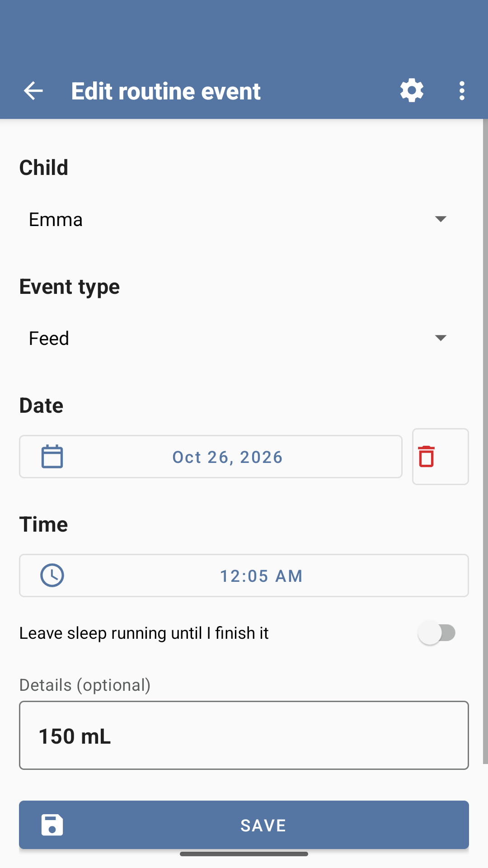This screenshot has width=488, height=868.
Task: Click the calendar icon beside the date
Action: pyautogui.click(x=52, y=457)
